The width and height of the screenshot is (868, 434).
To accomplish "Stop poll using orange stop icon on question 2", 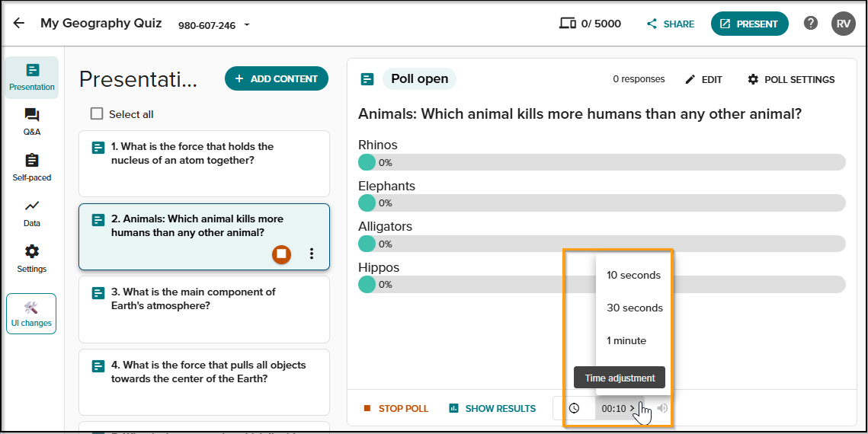I will 281,254.
